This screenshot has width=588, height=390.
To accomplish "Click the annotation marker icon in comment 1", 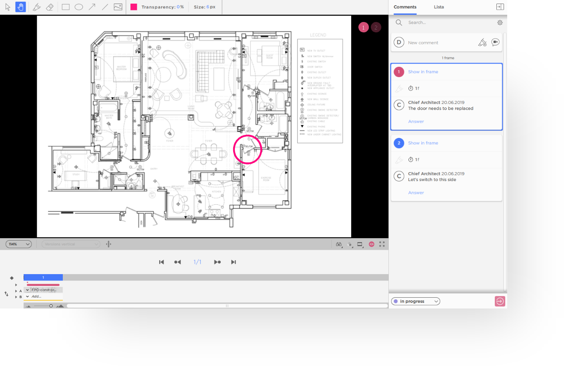I will (399, 89).
